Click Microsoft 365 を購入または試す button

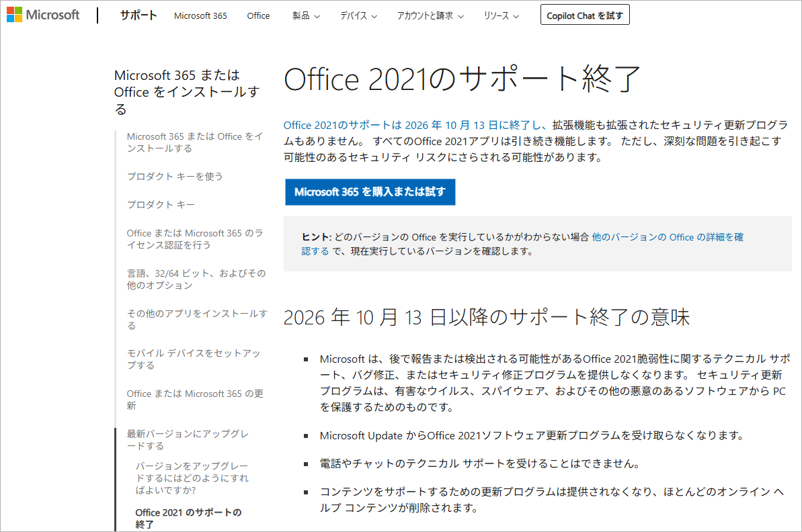tap(370, 192)
